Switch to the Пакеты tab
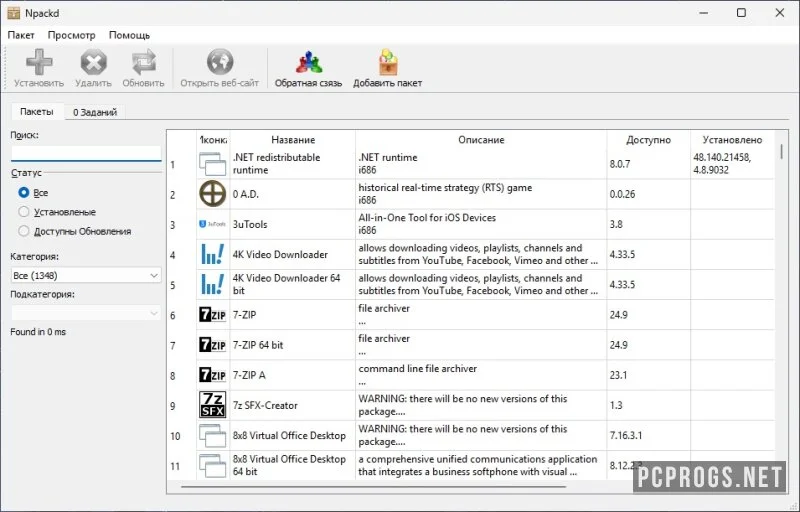 pos(37,112)
